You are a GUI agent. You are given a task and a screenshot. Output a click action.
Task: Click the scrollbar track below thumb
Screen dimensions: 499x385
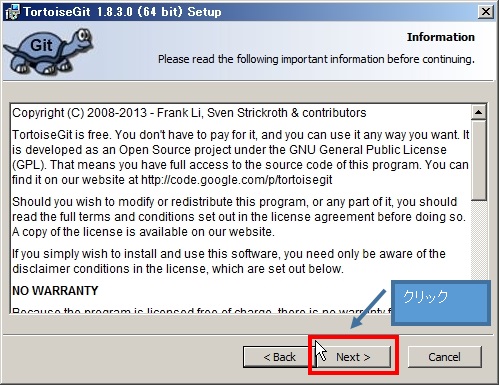click(x=479, y=240)
